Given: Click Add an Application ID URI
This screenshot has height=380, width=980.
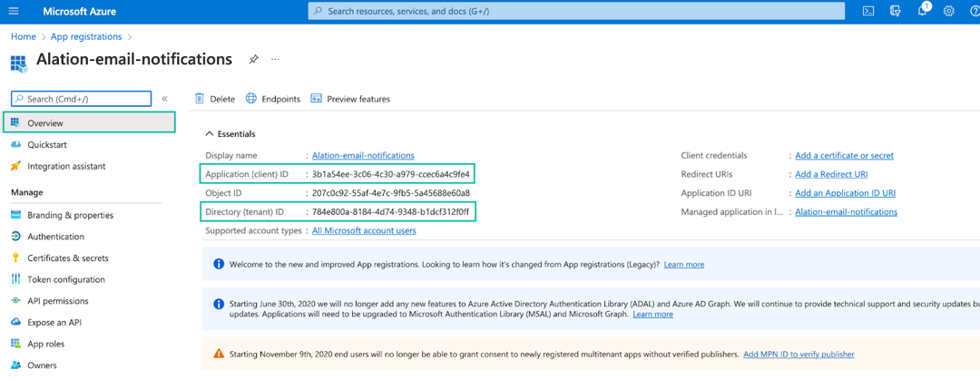Looking at the screenshot, I should [x=845, y=193].
